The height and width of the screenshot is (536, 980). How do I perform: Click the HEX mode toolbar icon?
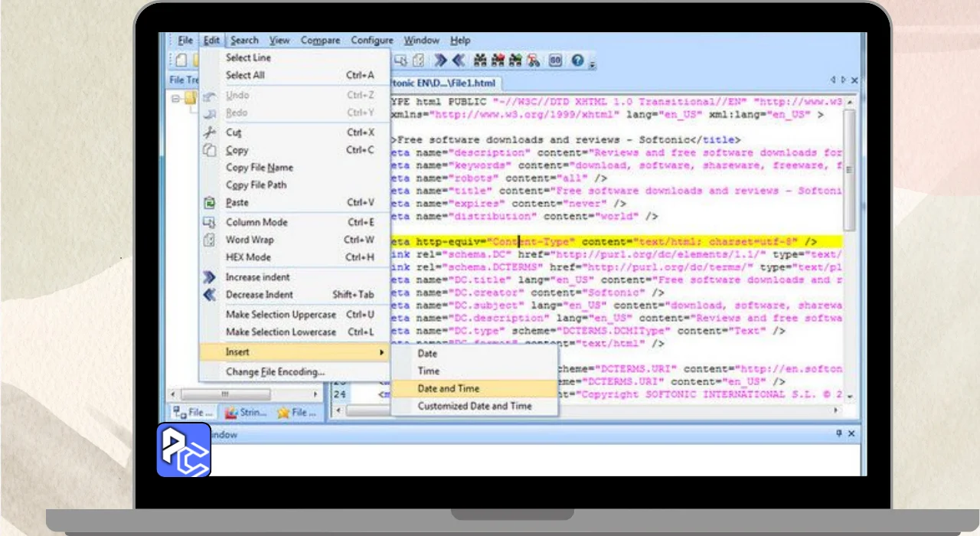tap(556, 60)
